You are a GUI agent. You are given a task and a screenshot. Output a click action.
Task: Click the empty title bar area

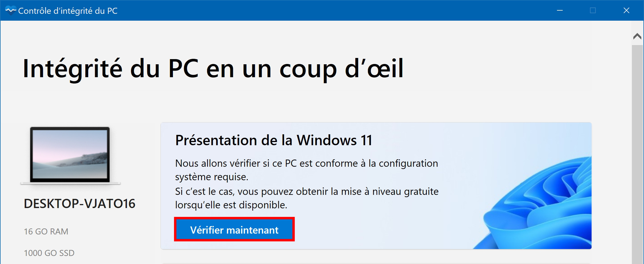point(330,11)
